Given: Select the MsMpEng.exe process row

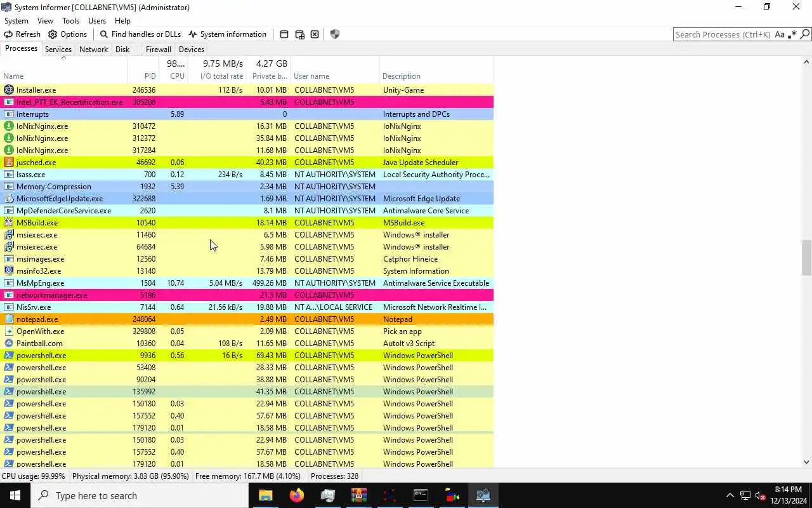Looking at the screenshot, I should (x=247, y=283).
